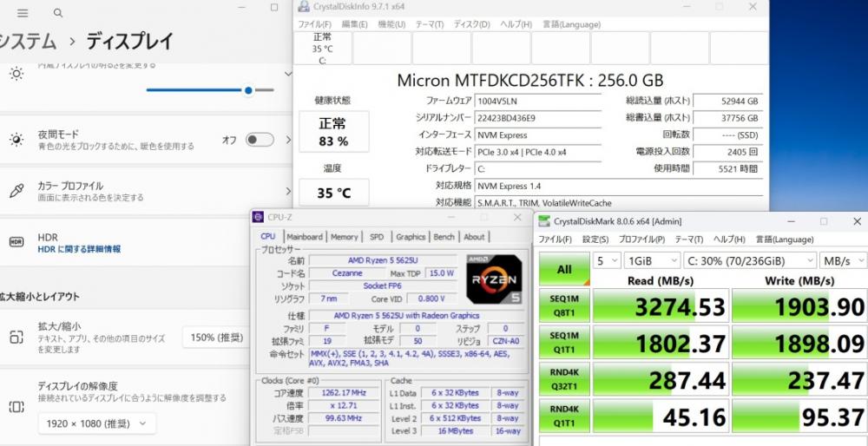The width and height of the screenshot is (868, 446).
Task: Select the C: drive status tile
Action: click(322, 48)
